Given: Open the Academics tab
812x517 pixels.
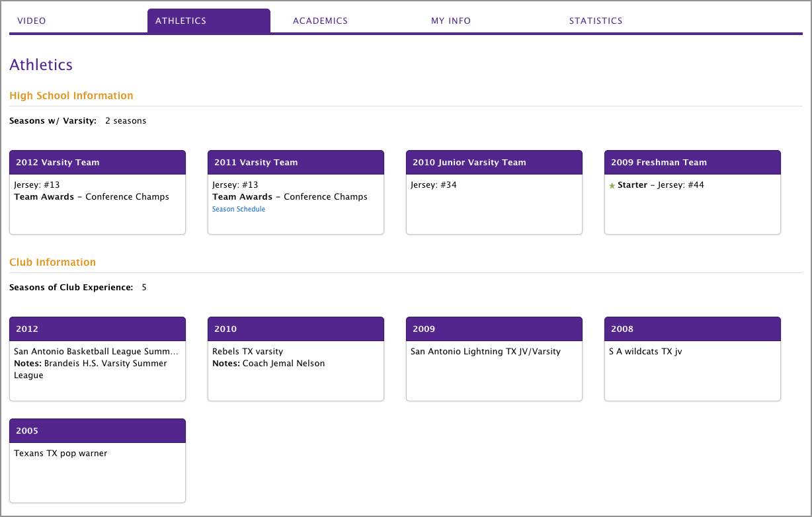Looking at the screenshot, I should 320,20.
